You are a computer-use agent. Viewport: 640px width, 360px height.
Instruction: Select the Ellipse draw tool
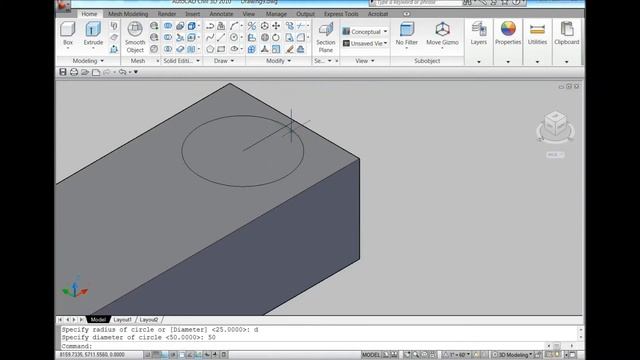click(234, 49)
